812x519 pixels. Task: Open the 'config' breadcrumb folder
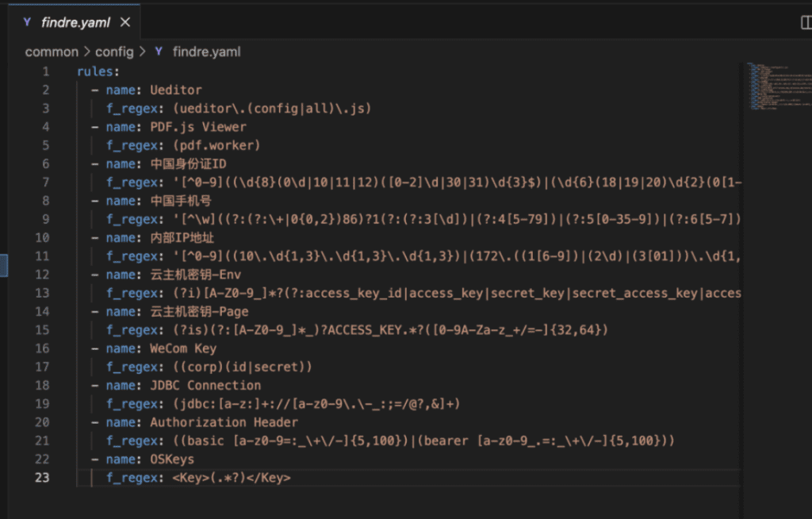[x=115, y=52]
